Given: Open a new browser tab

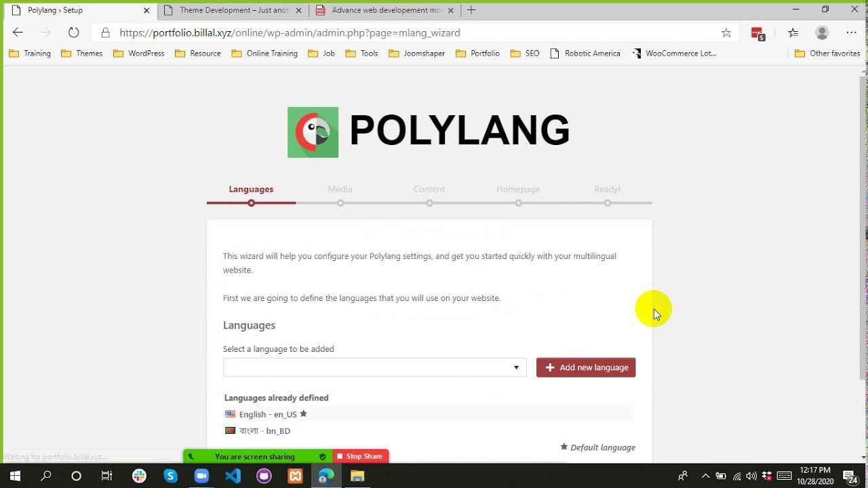Looking at the screenshot, I should pyautogui.click(x=471, y=10).
